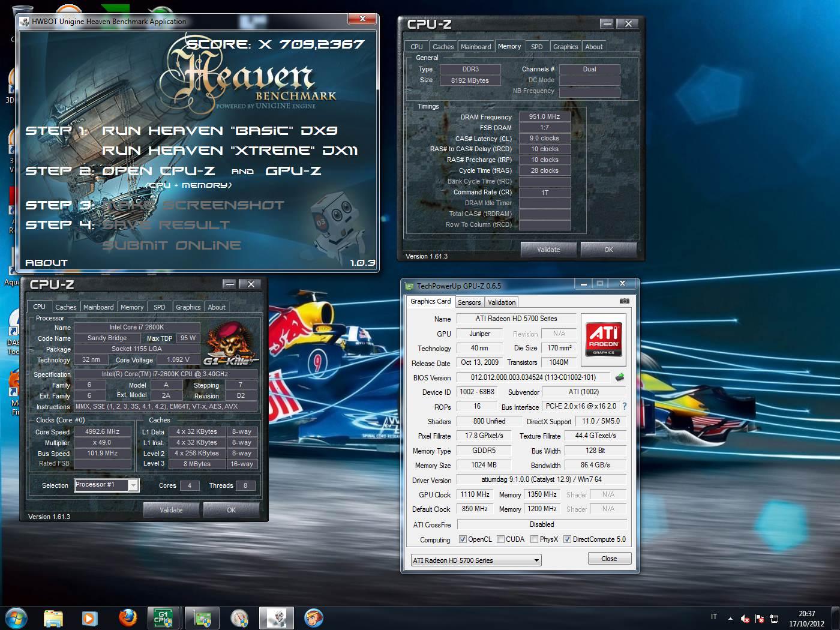Open SPD tab in CPU-Z memory timings window
Image resolution: width=840 pixels, height=630 pixels.
[537, 47]
